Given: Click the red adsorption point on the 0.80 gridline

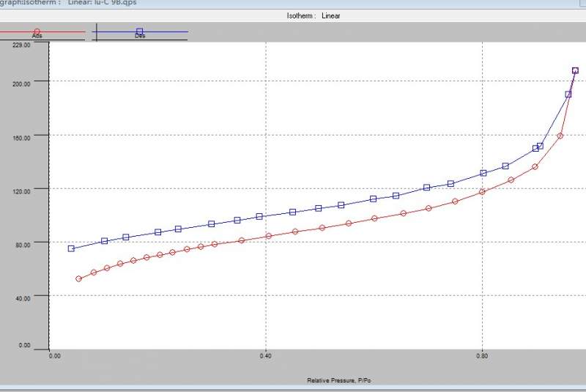Looking at the screenshot, I should pos(482,192).
